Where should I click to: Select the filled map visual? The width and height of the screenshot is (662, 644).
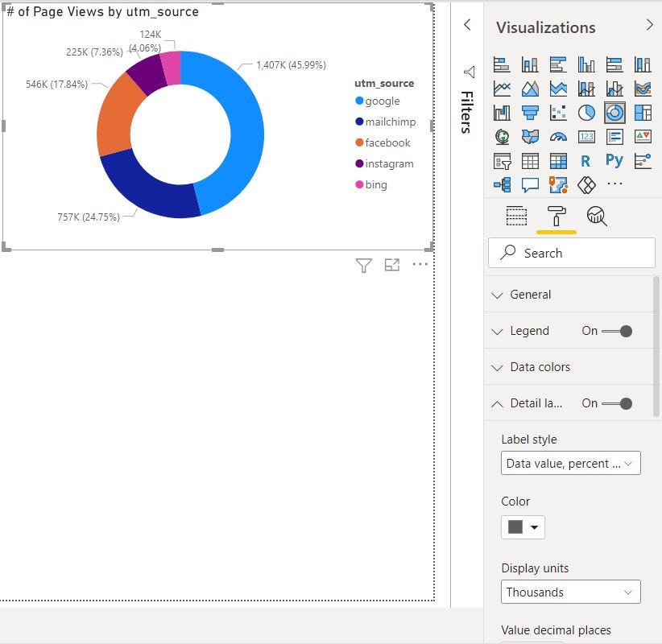click(x=530, y=137)
